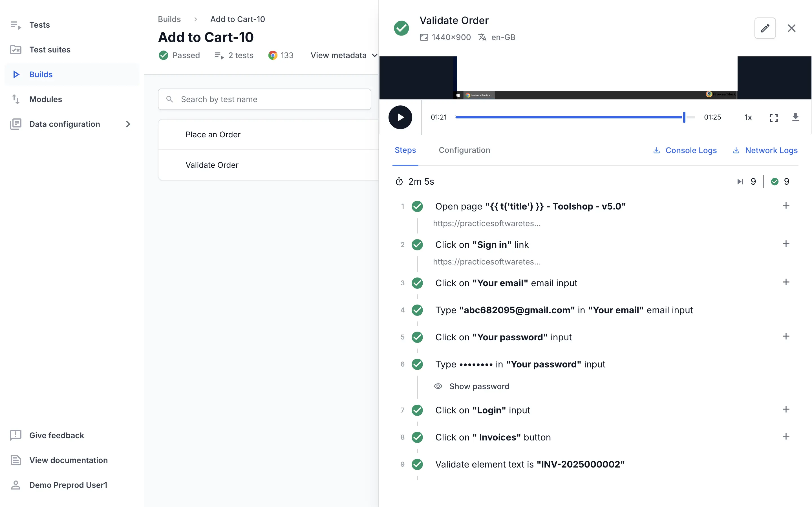The height and width of the screenshot is (507, 812).
Task: Click the video progress slider
Action: point(570,117)
